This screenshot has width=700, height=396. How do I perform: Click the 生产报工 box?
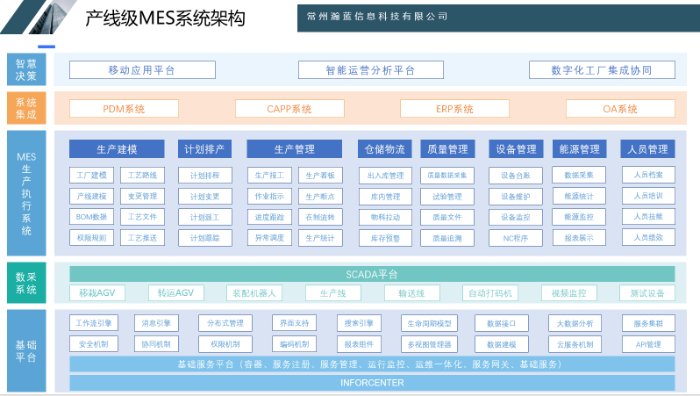[270, 175]
